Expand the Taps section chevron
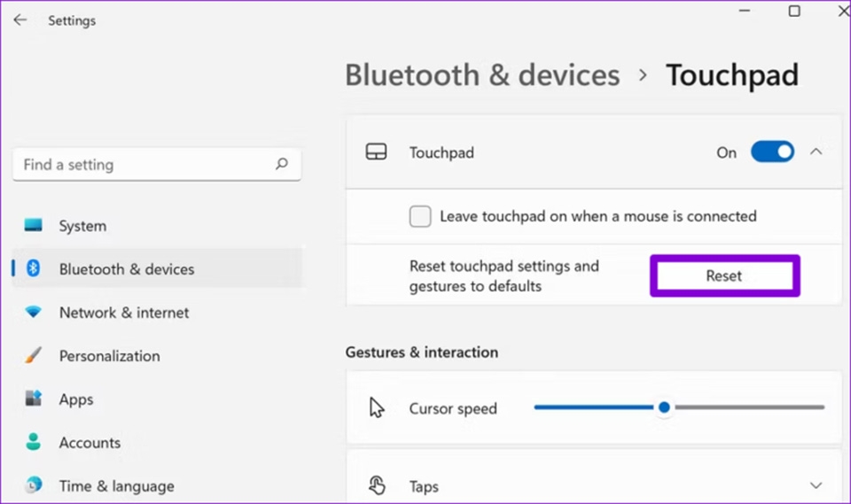The height and width of the screenshot is (504, 851). [x=816, y=485]
